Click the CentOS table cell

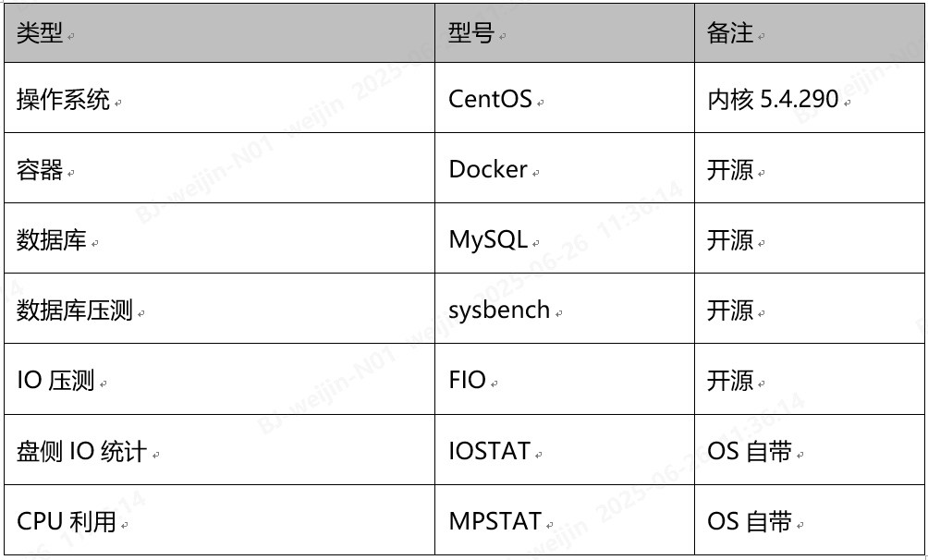coord(490,99)
